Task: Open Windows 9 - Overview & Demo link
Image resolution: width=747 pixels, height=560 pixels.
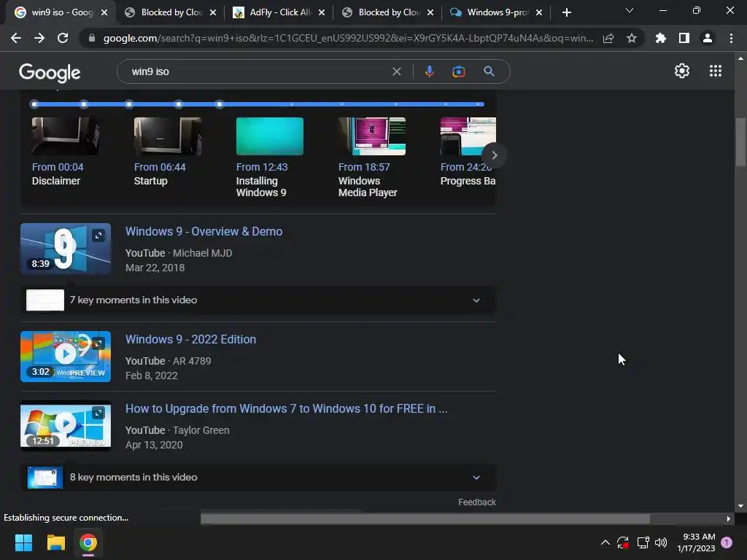Action: tap(204, 231)
